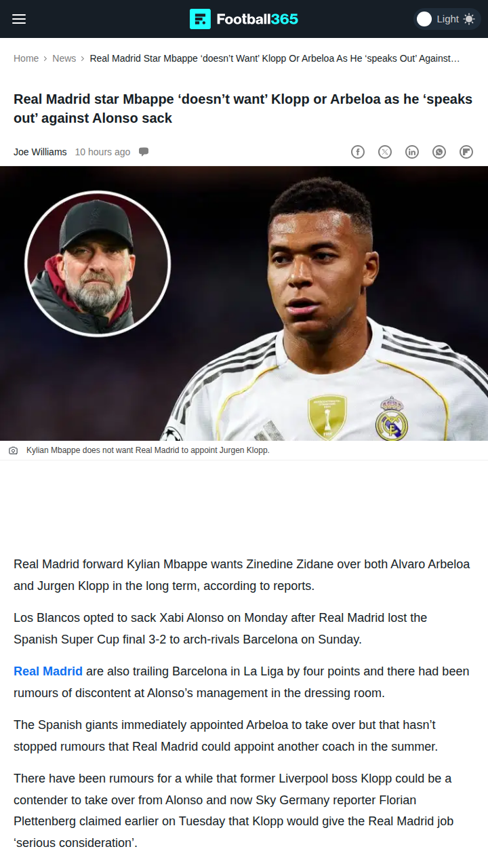488x868 pixels.
Task: Open the Mbappe main article image
Action: tap(244, 303)
